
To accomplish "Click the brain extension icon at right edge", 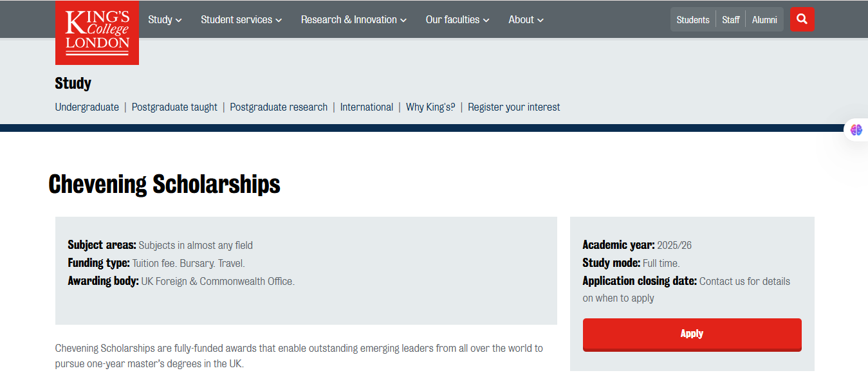I will coord(856,130).
